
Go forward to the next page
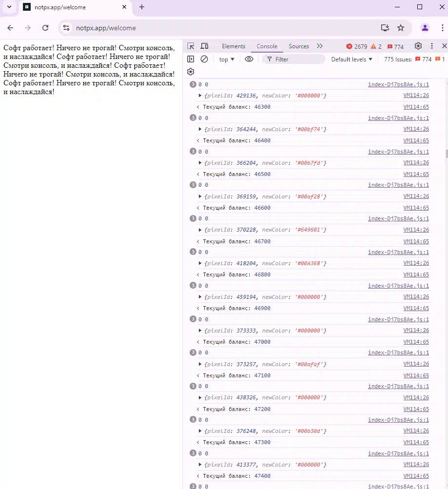coord(28,28)
